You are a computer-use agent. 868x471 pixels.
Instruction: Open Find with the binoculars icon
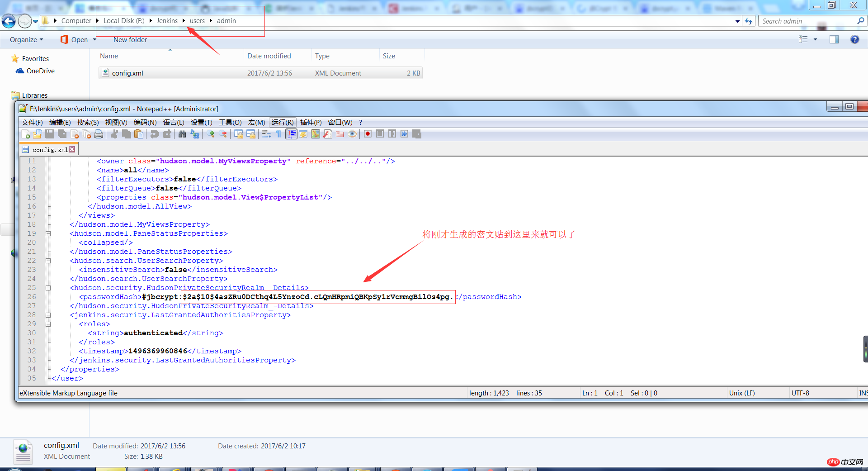coord(182,134)
